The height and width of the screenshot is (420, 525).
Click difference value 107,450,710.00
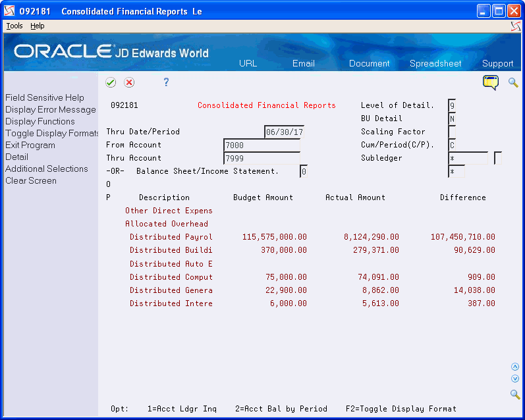[462, 237]
